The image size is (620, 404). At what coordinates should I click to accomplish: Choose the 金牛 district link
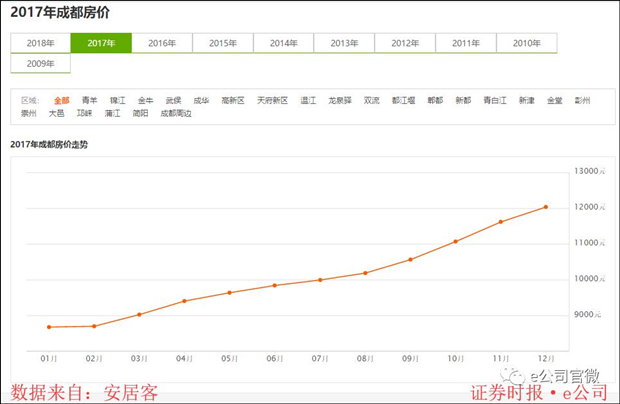(146, 100)
